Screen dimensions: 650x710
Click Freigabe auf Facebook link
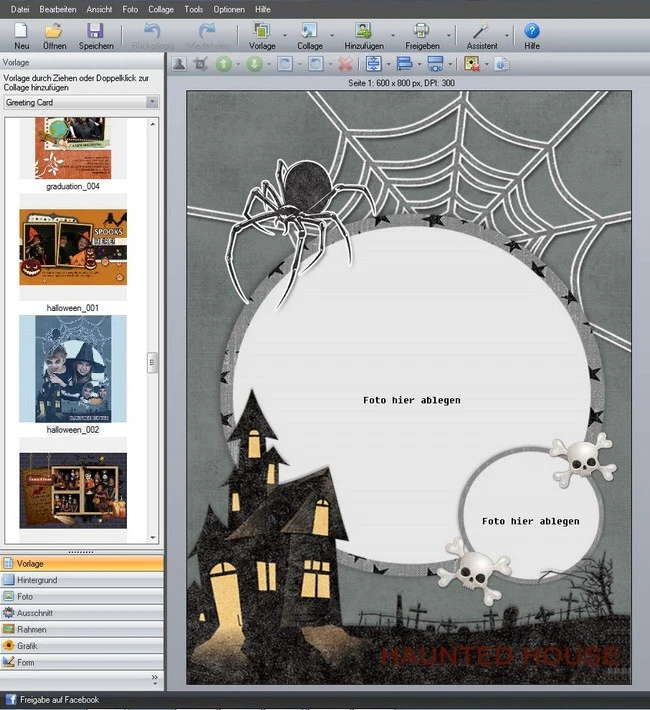tap(59, 700)
